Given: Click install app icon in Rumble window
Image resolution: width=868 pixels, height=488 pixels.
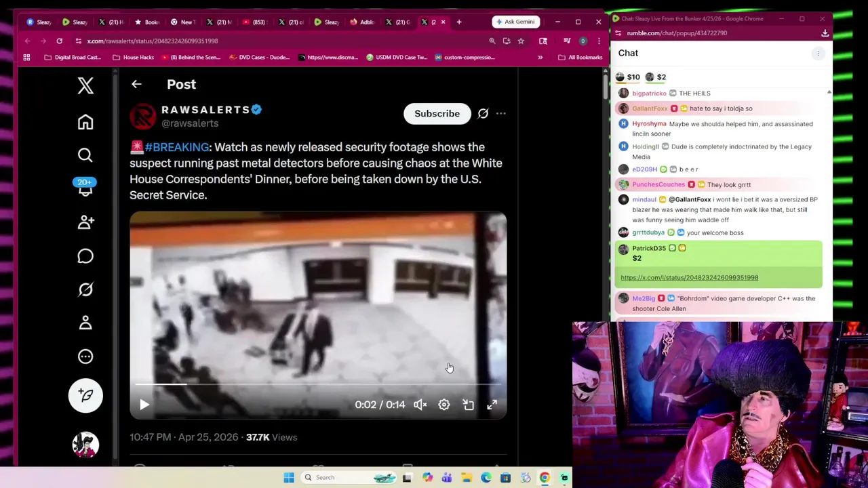Looking at the screenshot, I should click(x=825, y=33).
